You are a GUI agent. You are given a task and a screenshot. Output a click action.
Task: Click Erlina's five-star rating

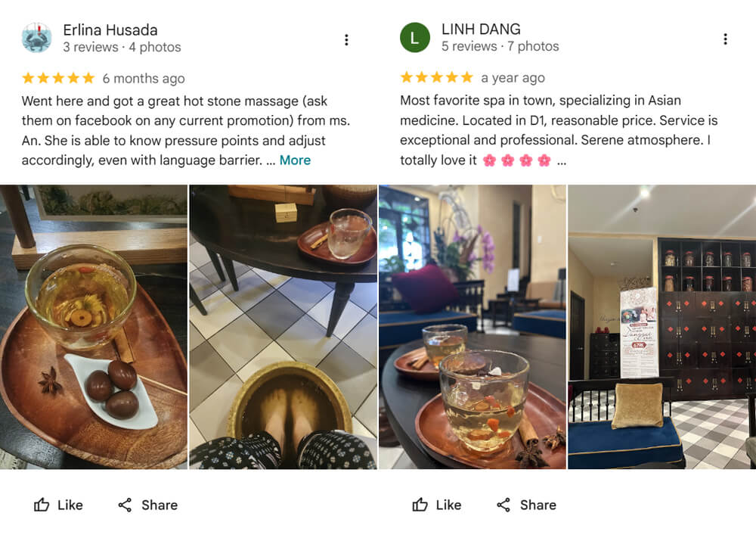click(58, 78)
